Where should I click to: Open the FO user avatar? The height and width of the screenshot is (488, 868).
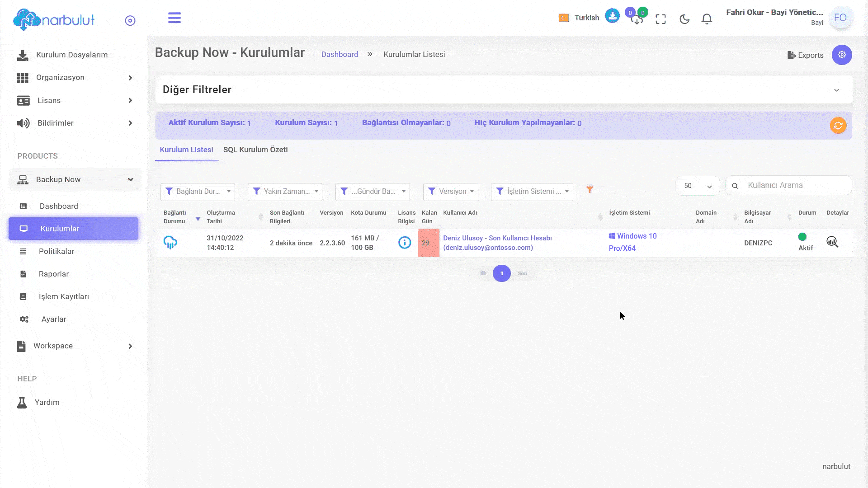pos(840,18)
